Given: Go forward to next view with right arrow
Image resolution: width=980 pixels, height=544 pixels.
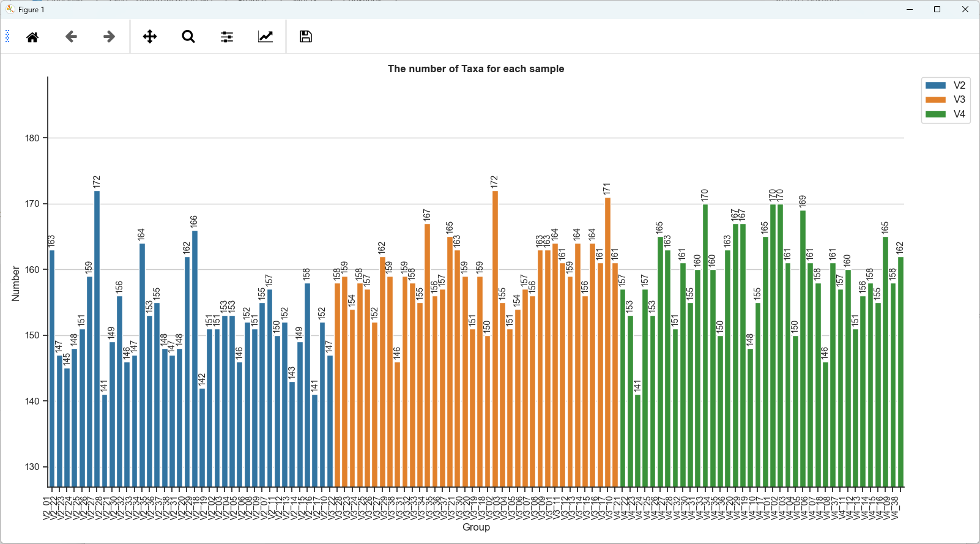Looking at the screenshot, I should (109, 37).
